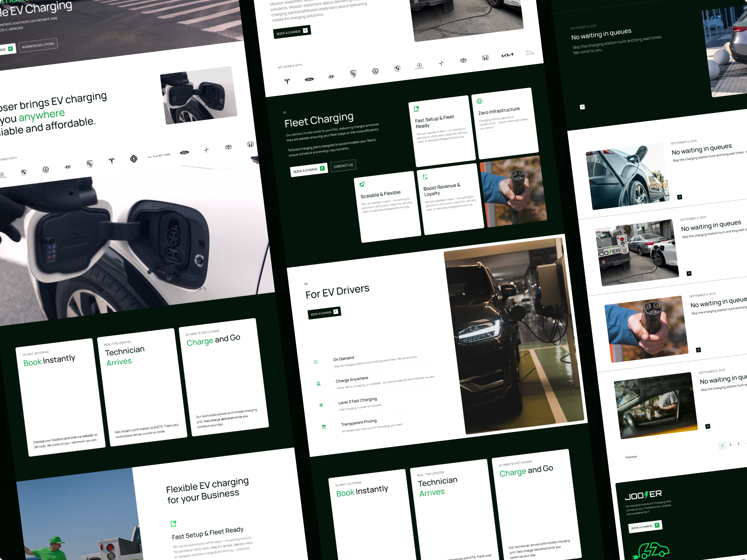This screenshot has width=747, height=560.
Task: Click the 'For EV Drivers' heading
Action: (x=337, y=292)
